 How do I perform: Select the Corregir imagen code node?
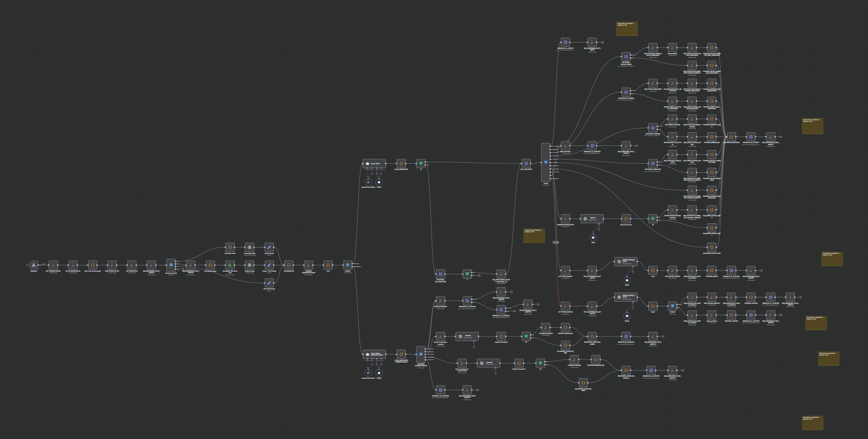(x=210, y=265)
